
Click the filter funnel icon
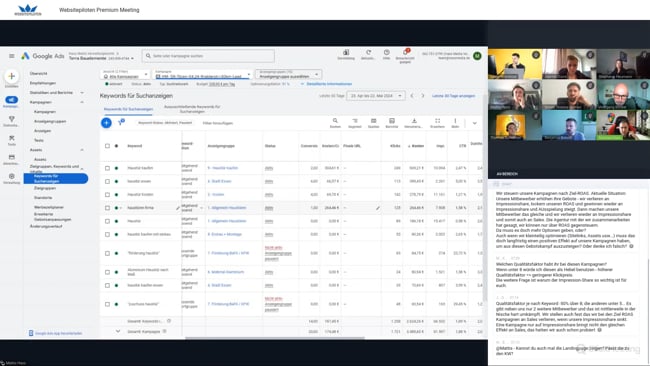[121, 123]
